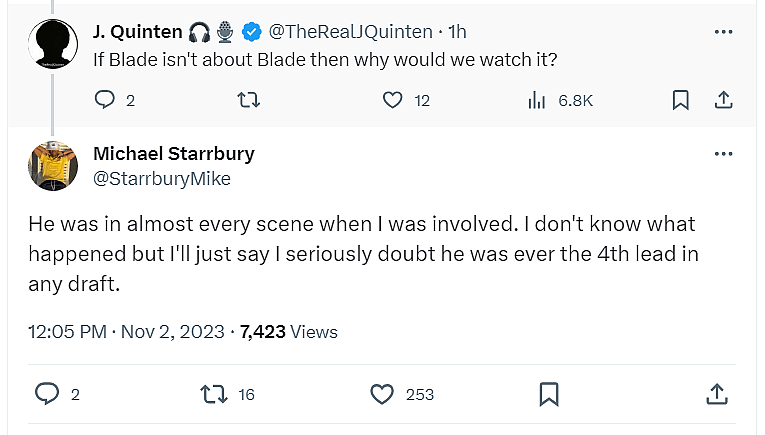Open Michael Starrbury's avatar

(x=52, y=166)
